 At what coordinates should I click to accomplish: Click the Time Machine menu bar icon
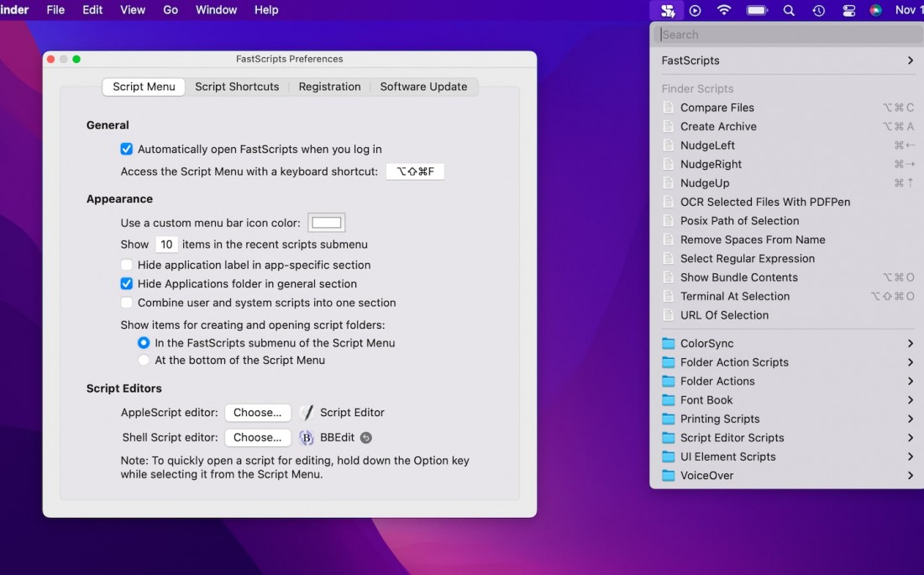pos(818,10)
